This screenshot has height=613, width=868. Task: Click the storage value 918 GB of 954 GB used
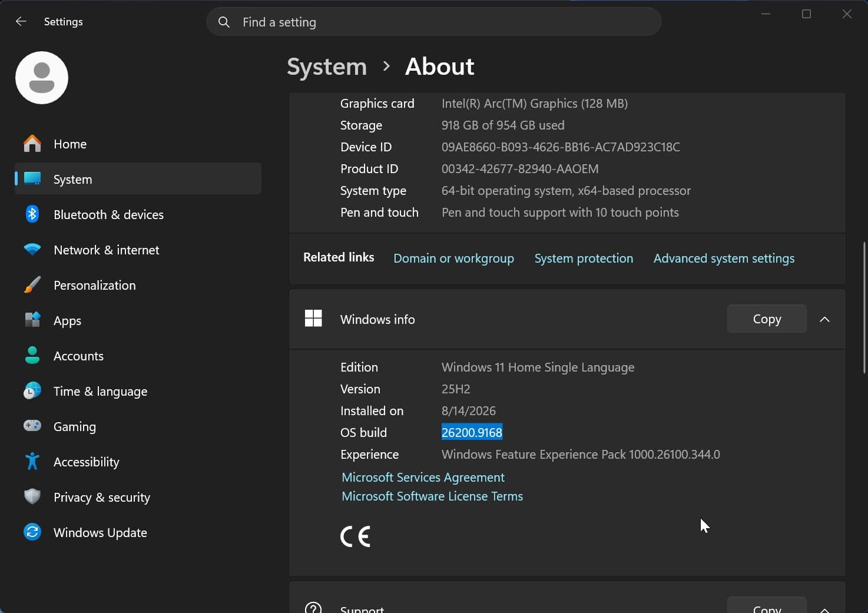pyautogui.click(x=503, y=125)
